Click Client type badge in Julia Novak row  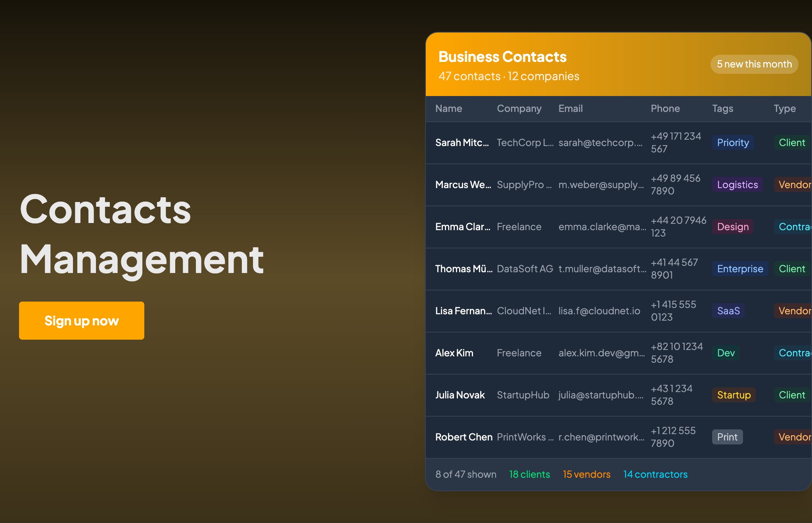pyautogui.click(x=792, y=395)
